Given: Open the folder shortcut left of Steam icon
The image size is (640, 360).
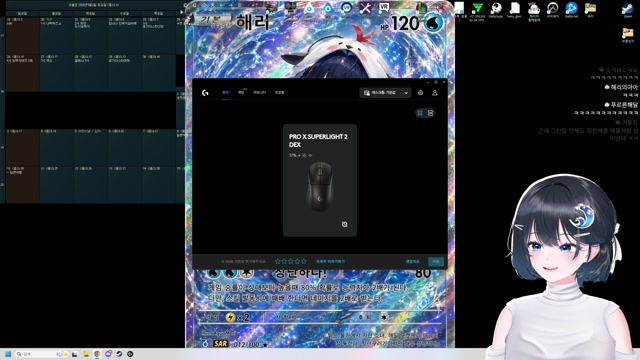Looking at the screenshot, I should coord(590,10).
